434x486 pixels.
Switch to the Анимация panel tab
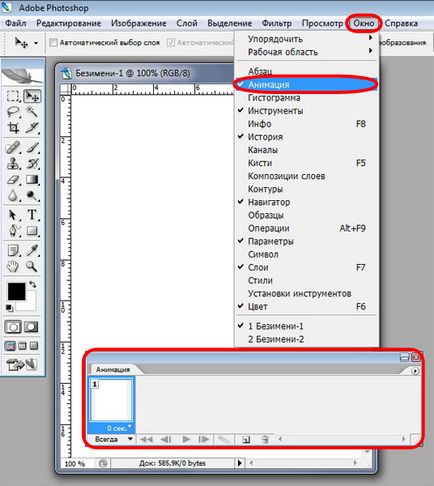click(x=113, y=369)
